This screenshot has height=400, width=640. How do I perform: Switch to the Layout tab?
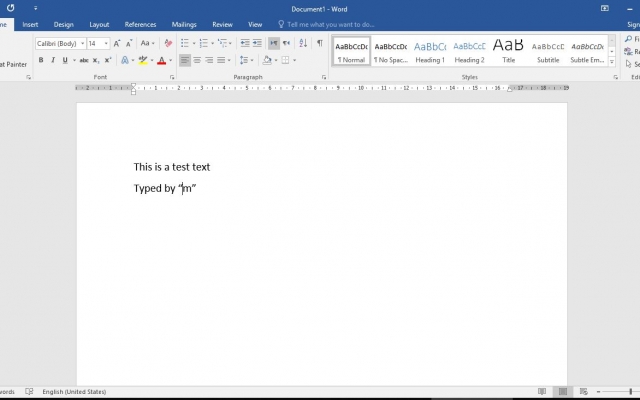(x=99, y=24)
